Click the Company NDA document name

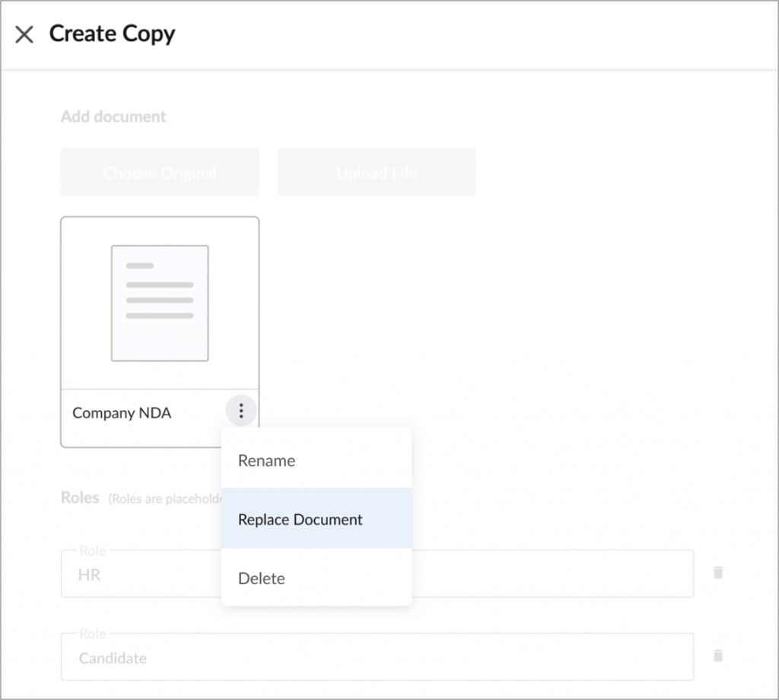tap(122, 413)
